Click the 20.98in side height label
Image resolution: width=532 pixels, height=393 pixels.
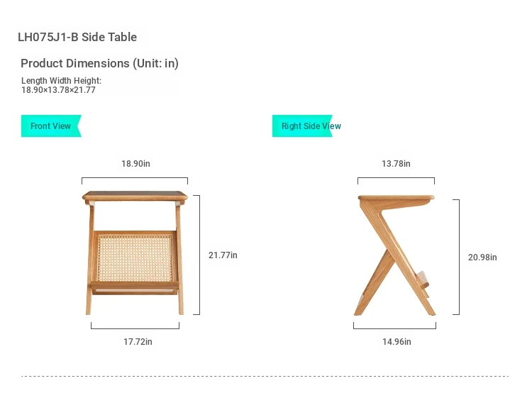tap(482, 258)
